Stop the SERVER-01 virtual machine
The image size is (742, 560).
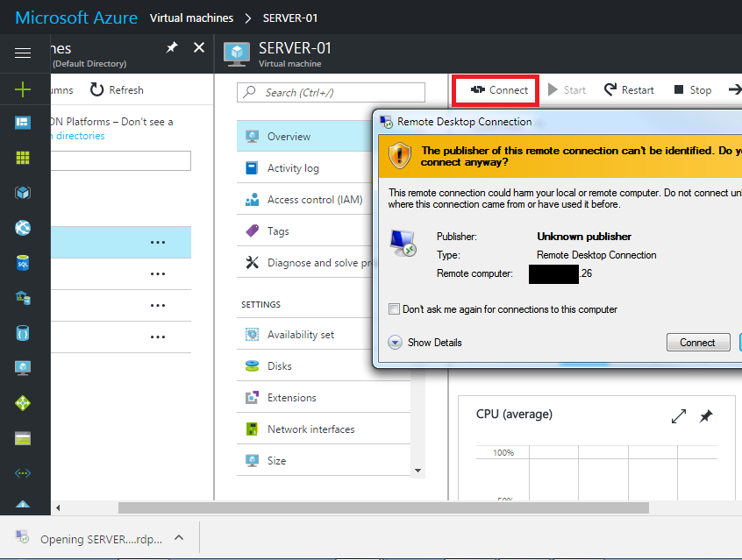click(x=692, y=90)
